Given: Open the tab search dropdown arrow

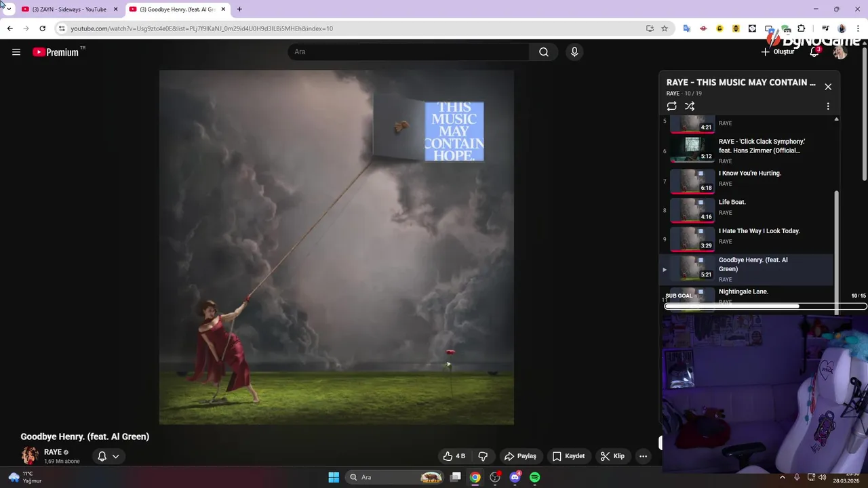Looking at the screenshot, I should 8,9.
